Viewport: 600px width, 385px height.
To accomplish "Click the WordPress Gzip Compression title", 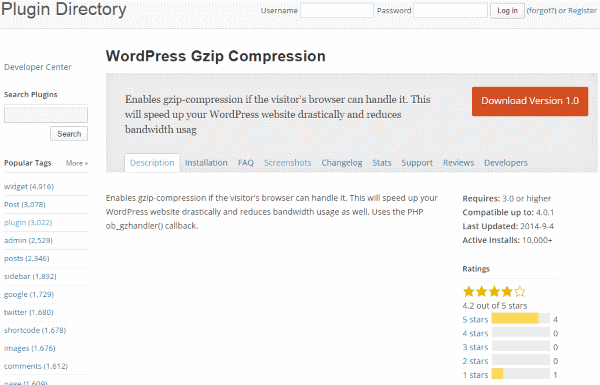I will pyautogui.click(x=216, y=56).
